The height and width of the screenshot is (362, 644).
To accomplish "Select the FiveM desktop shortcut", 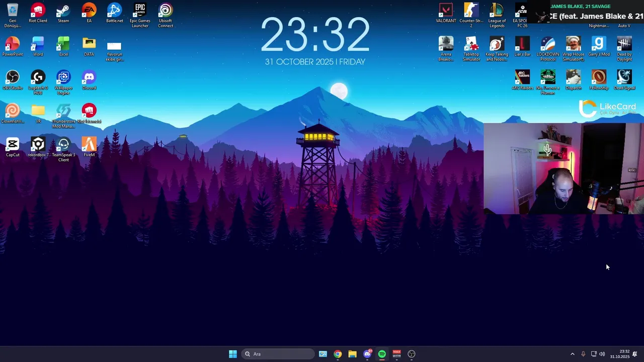I will click(89, 147).
